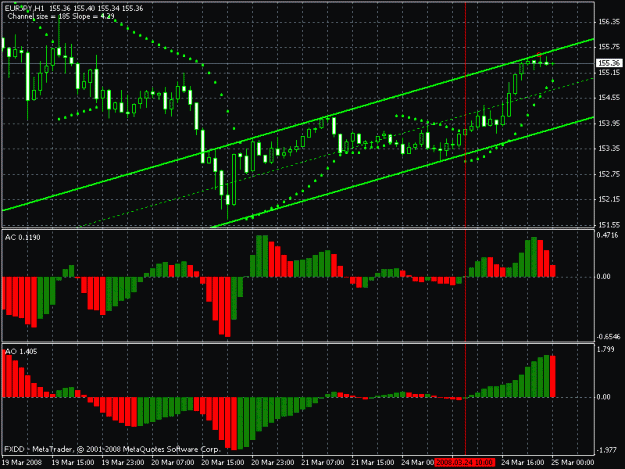The height and width of the screenshot is (469, 625).
Task: Click the 151.55 price scale label
Action: pos(609,225)
